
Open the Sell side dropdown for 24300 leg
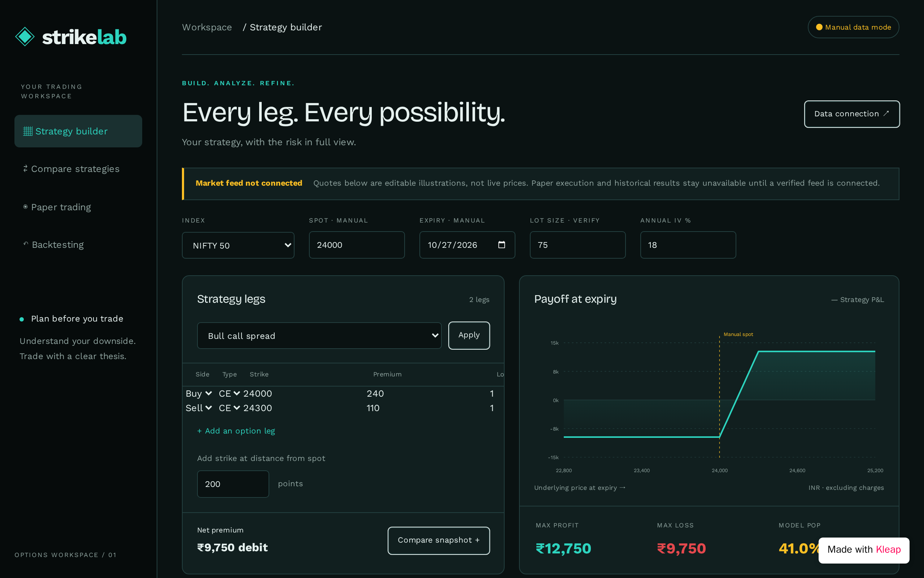coord(199,408)
